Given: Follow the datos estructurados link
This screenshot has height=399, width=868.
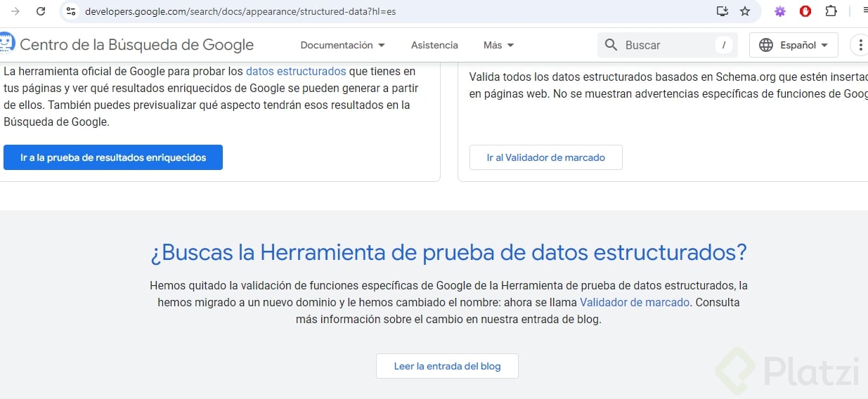Looking at the screenshot, I should point(296,71).
